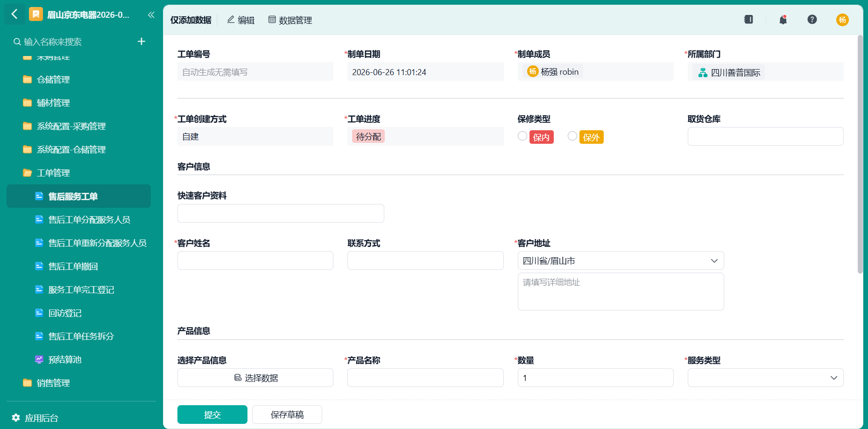Screen dimensions: 868x429
Task: Open the user avatar menu
Action: [842, 20]
